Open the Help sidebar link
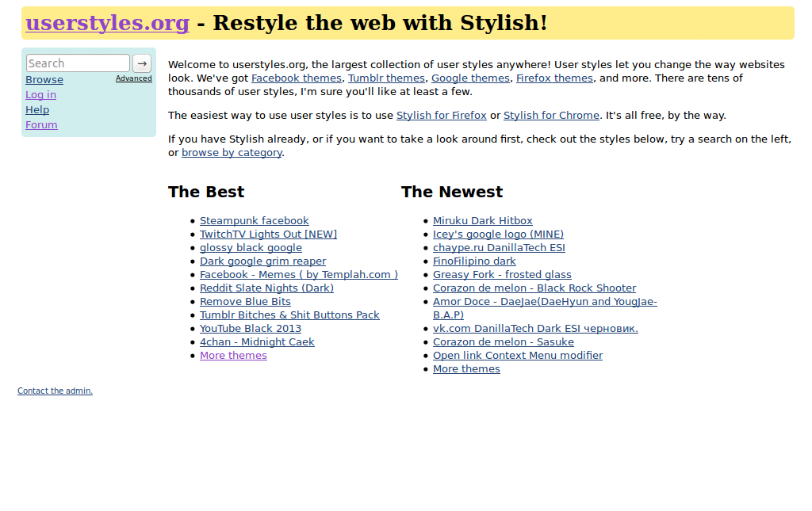The width and height of the screenshot is (812, 511). click(37, 109)
